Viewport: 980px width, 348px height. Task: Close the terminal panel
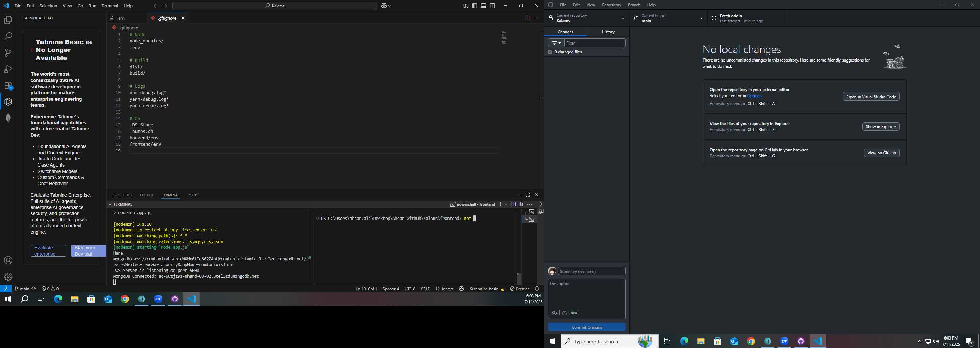click(537, 195)
